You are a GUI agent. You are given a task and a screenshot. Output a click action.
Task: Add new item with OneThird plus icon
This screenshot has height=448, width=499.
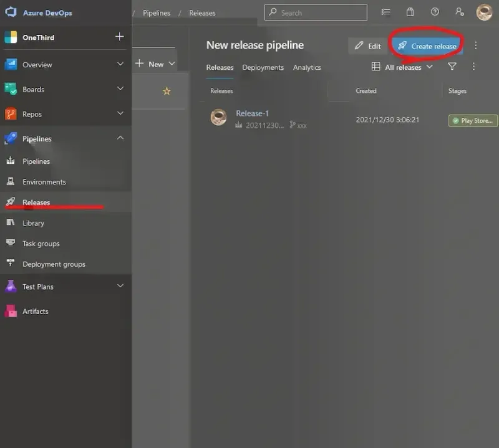coord(120,37)
